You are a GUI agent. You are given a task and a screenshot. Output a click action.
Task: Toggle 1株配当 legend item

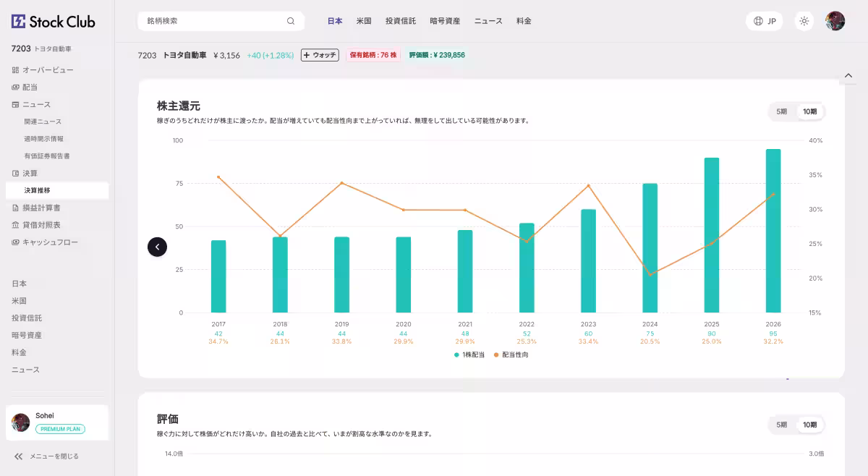(469, 354)
